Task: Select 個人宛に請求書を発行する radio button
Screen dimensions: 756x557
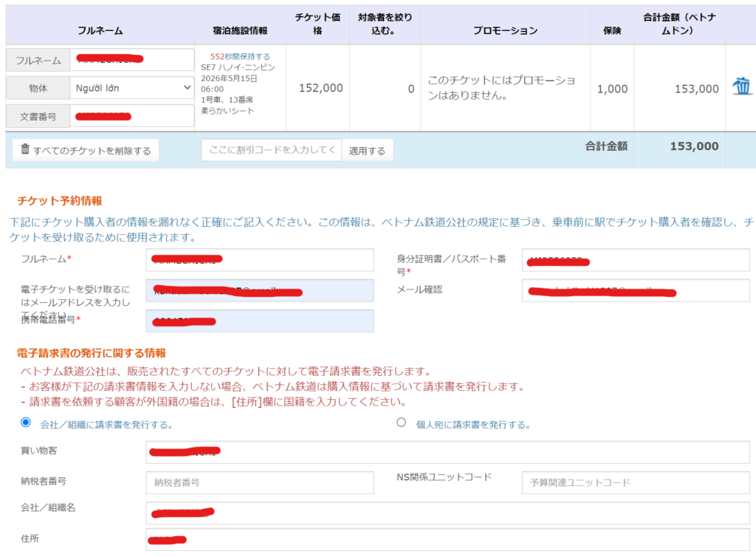Action: coord(402,423)
